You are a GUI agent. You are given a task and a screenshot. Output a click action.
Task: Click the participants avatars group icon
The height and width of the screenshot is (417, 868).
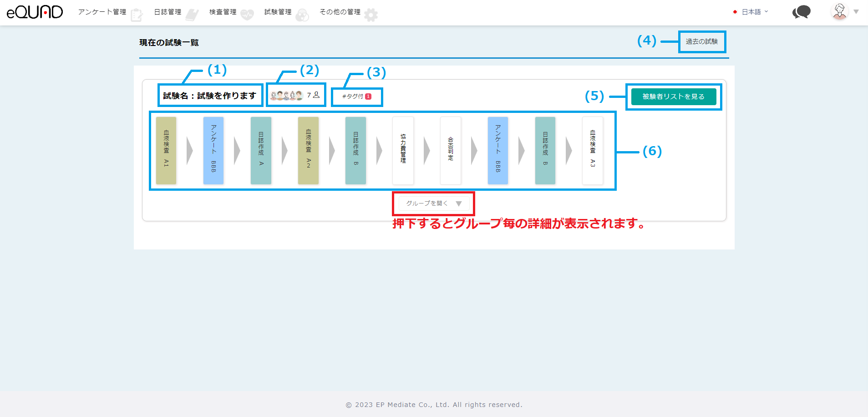coord(286,96)
